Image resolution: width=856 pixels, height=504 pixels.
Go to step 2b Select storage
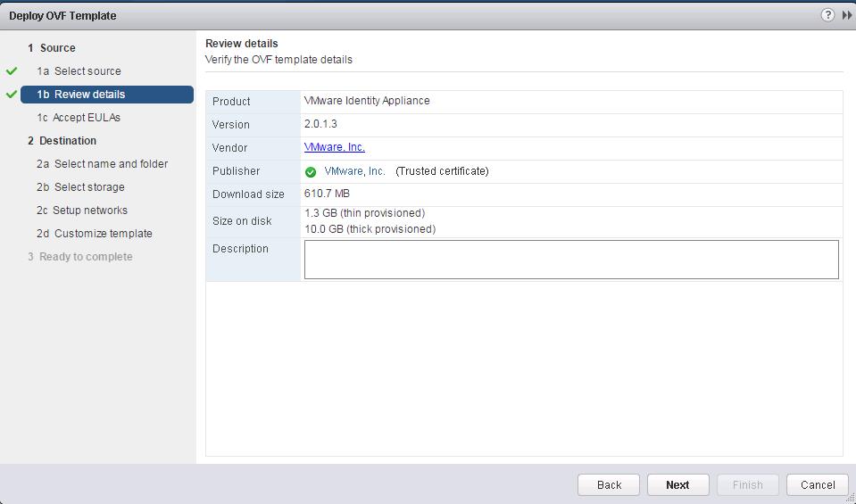80,187
